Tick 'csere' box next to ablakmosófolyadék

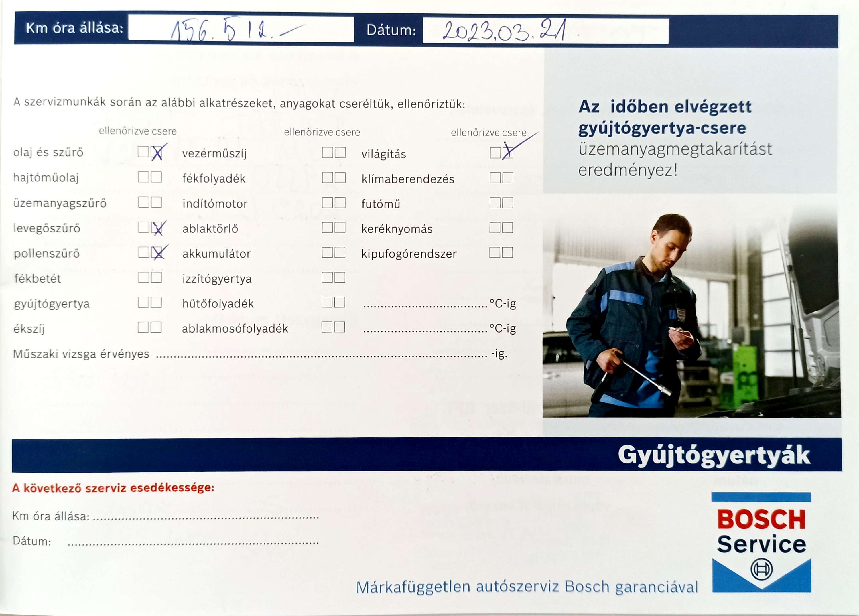pos(340,327)
